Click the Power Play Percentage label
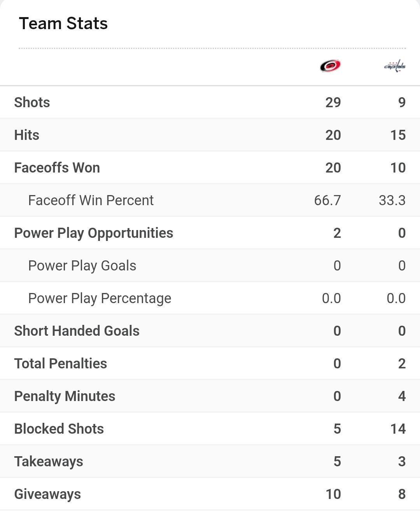Screen dimensions: 420x511 point(100,298)
